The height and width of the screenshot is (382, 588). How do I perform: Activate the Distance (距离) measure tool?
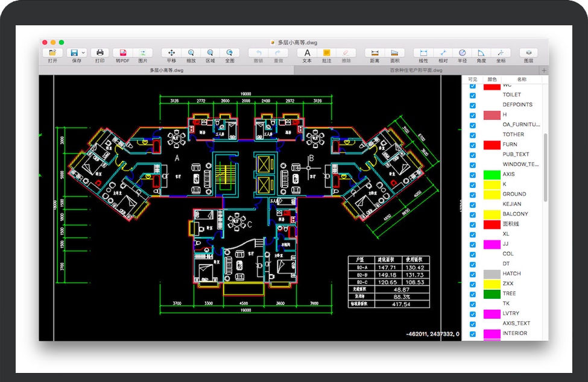click(x=375, y=53)
